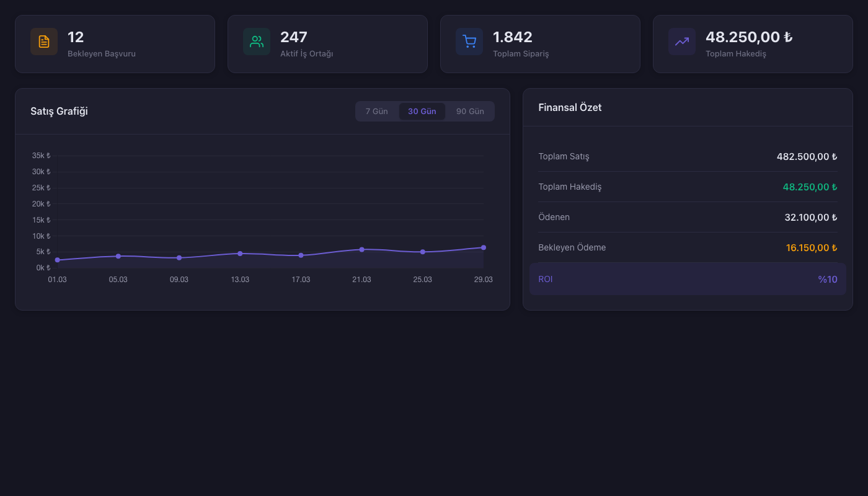Open the Aktif İş Ortağı stat card
868x496 pixels.
(327, 43)
